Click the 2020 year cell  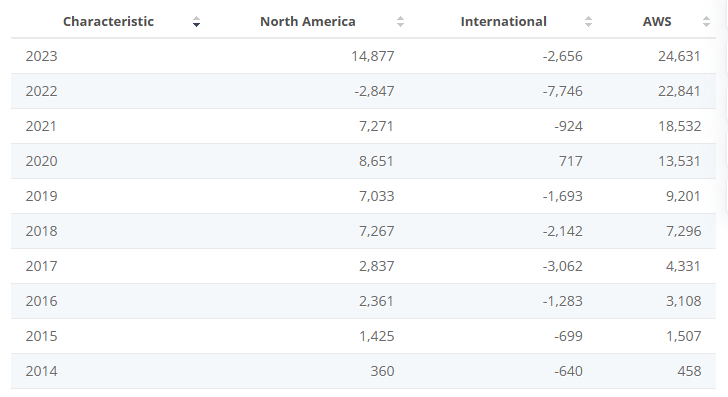coord(41,161)
